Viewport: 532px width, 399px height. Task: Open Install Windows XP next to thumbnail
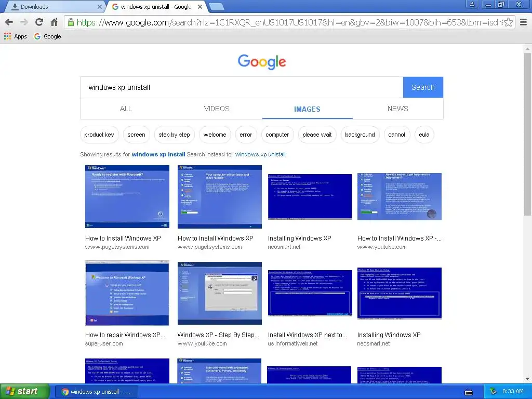click(310, 293)
